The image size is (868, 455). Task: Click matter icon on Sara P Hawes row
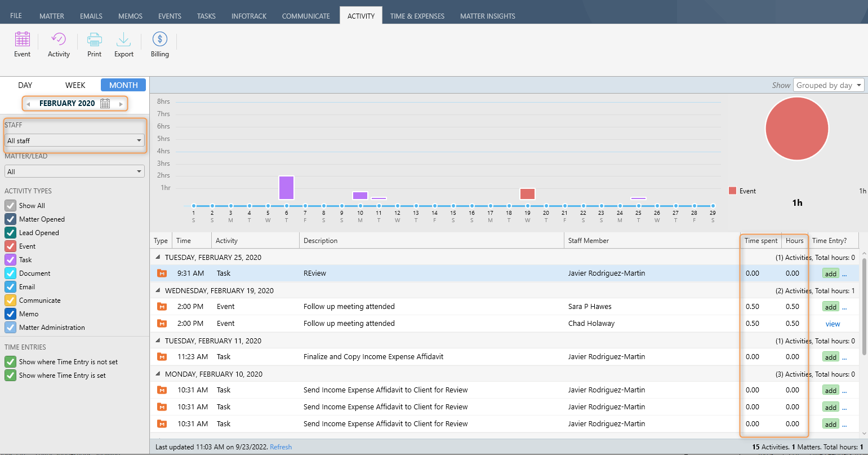click(162, 307)
